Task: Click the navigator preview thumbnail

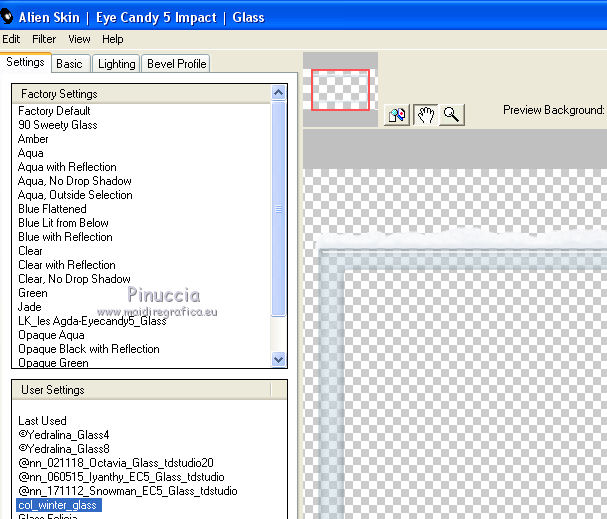Action: 340,90
